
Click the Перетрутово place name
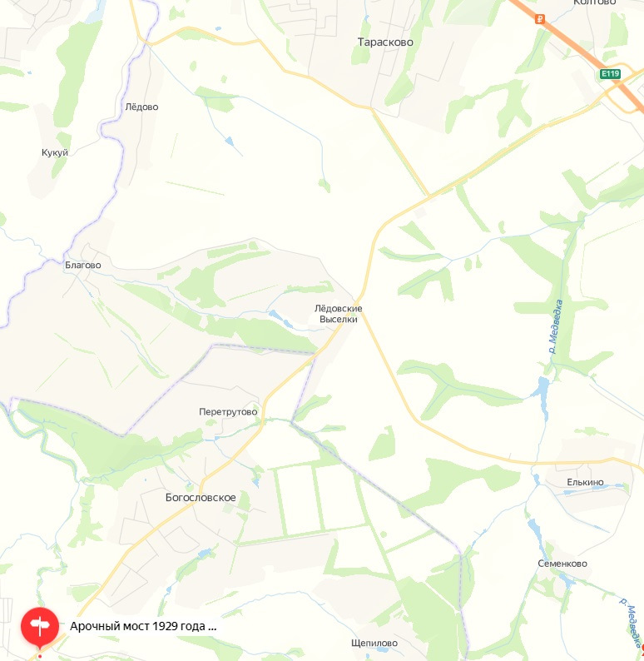click(x=228, y=412)
